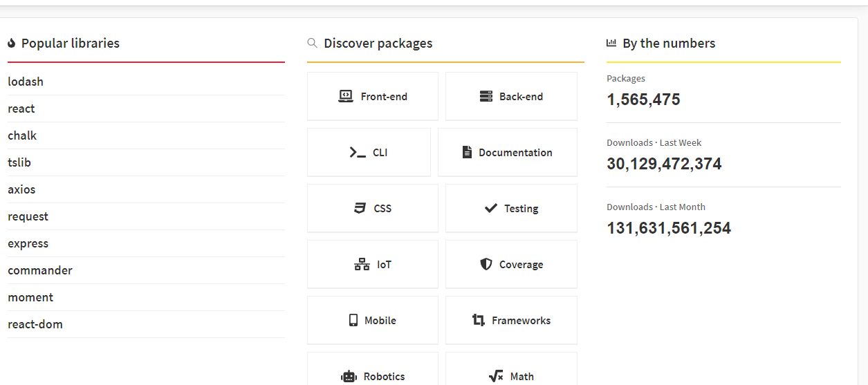Click the crop icon beside Frameworks
Screen dimensions: 868x385
click(479, 321)
